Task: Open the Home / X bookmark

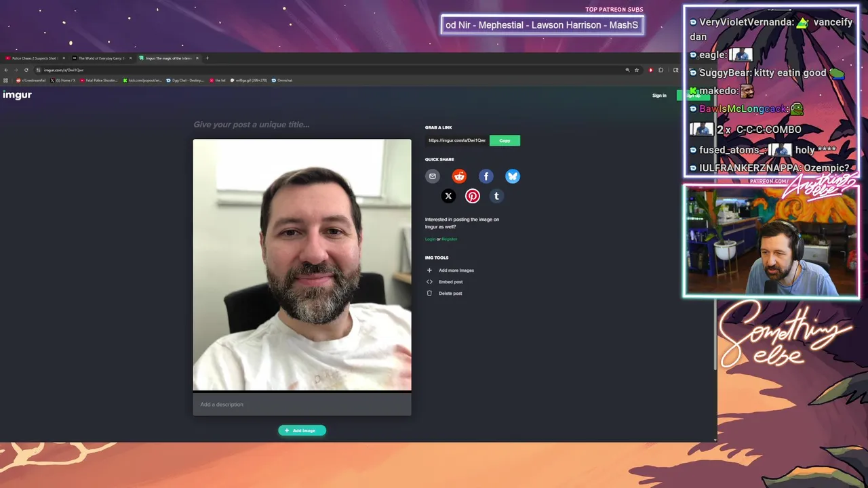Action: tap(63, 80)
